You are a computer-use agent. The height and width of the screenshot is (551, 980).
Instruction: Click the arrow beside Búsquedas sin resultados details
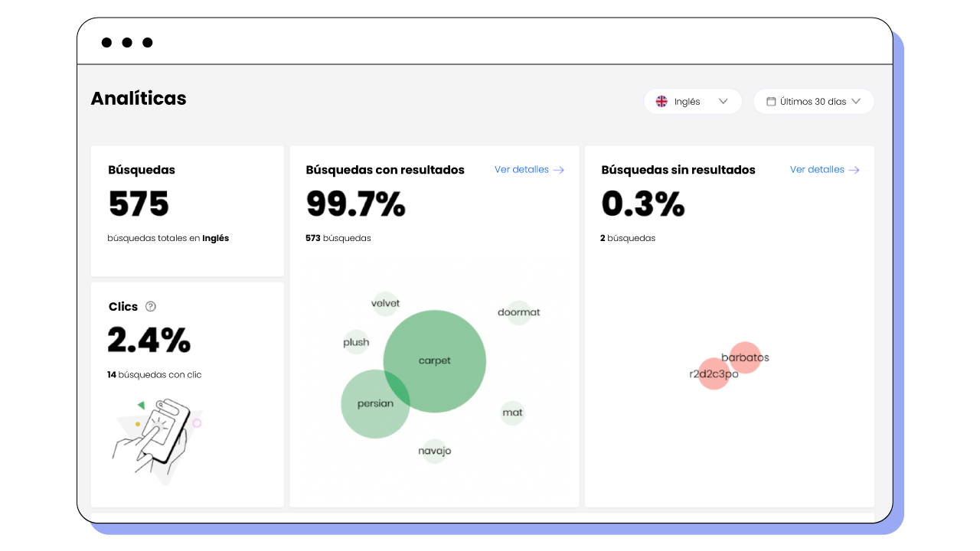pyautogui.click(x=854, y=170)
